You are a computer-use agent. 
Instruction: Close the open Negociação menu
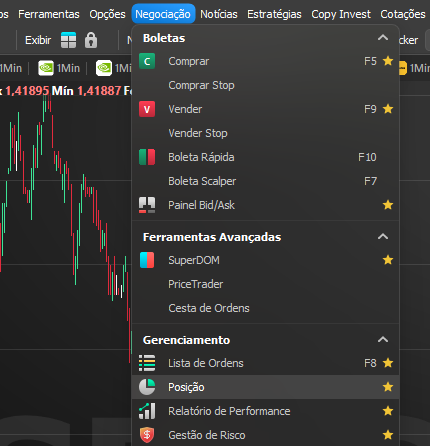click(x=163, y=14)
